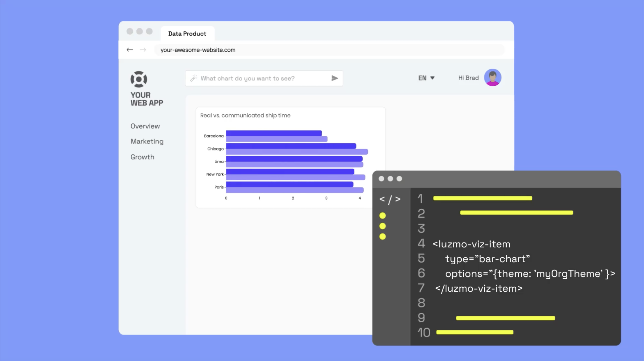Open the EN language dropdown
Viewport: 644px width, 361px height.
422,78
